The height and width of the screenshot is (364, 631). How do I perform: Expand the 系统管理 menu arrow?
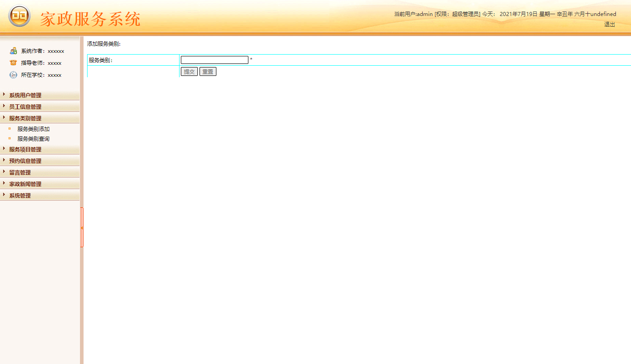4,194
